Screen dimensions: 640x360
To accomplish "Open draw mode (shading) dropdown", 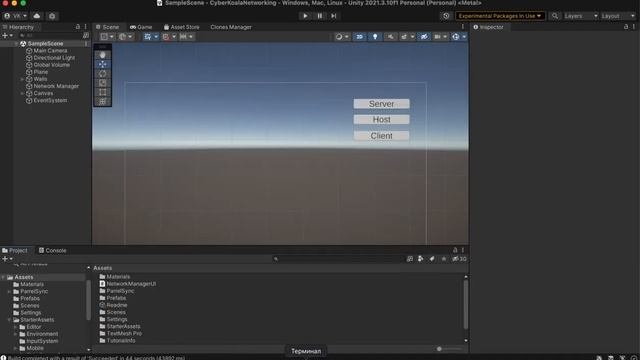I will click(342, 37).
